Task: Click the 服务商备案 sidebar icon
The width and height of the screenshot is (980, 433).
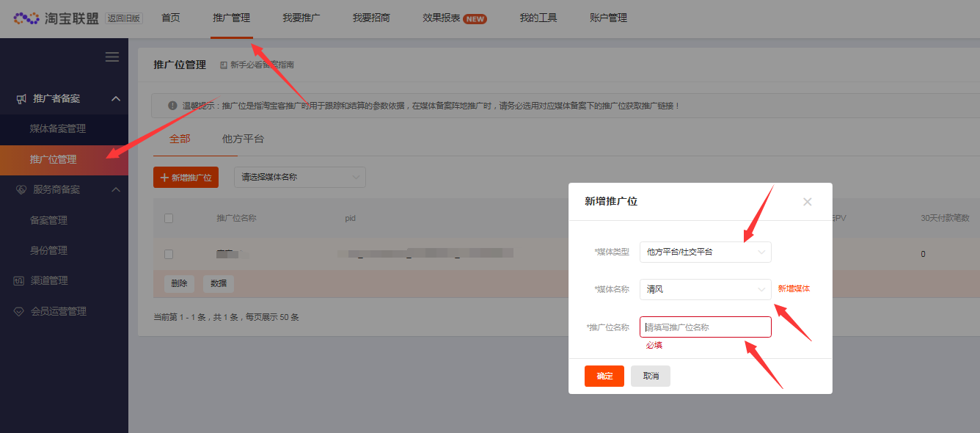Action: [21, 189]
